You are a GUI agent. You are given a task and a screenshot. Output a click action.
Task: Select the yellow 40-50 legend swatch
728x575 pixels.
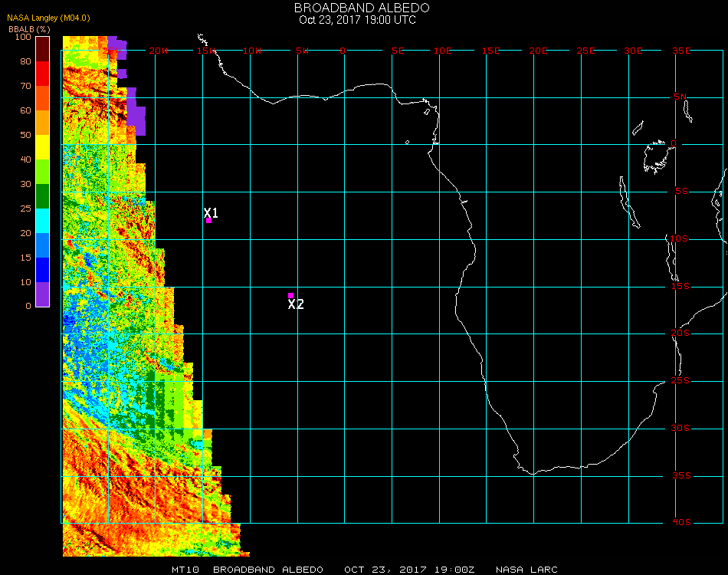43,147
